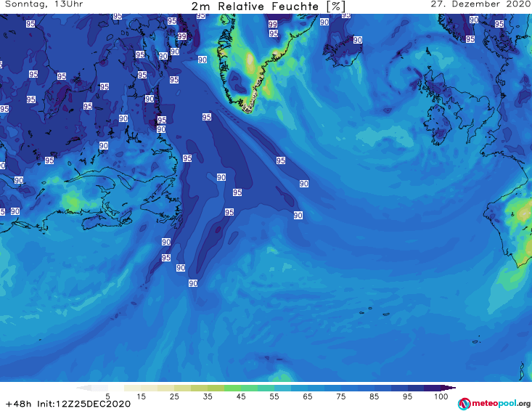Click the '90' contour label on Iceland
532x411 pixels.
pyautogui.click(x=358, y=40)
